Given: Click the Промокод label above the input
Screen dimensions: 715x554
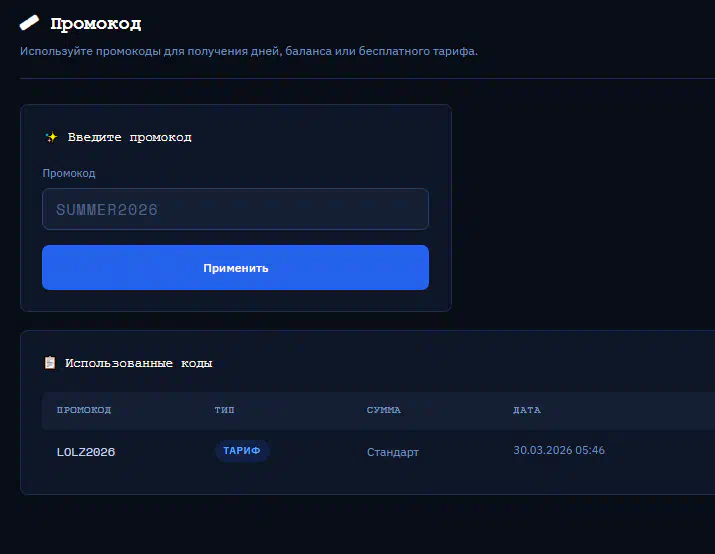Looking at the screenshot, I should tap(69, 173).
